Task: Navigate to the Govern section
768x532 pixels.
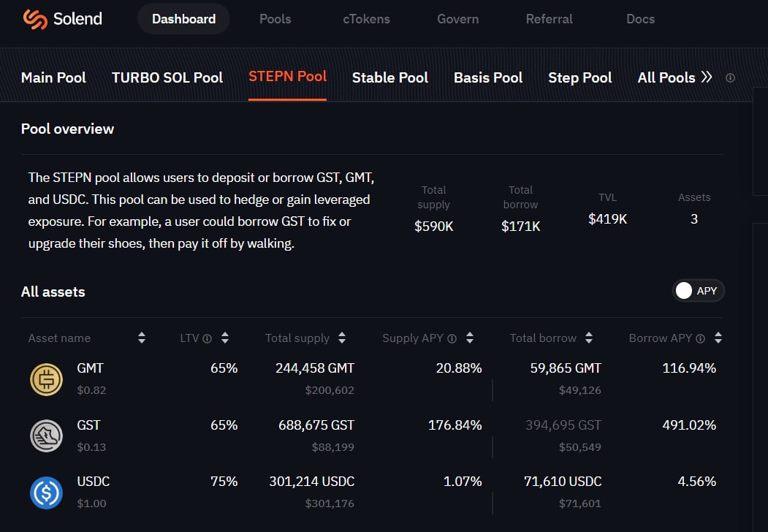Action: pos(458,19)
